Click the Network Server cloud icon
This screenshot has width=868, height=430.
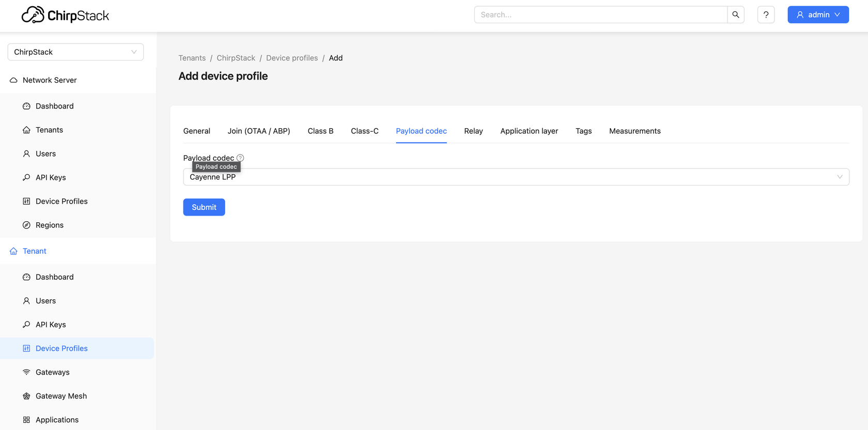13,80
